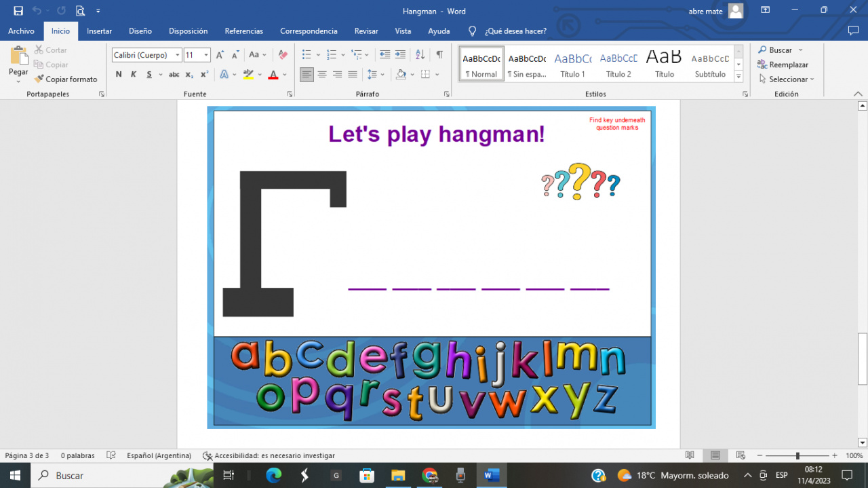Open the Correspondencia ribbon tab
This screenshot has width=868, height=488.
[x=309, y=31]
